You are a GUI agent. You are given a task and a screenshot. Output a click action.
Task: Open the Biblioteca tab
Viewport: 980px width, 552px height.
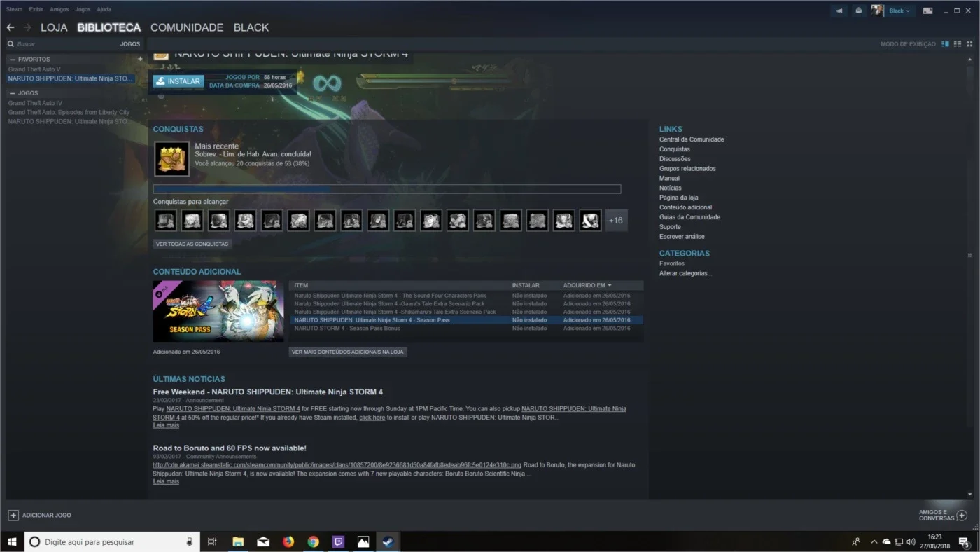coord(109,27)
